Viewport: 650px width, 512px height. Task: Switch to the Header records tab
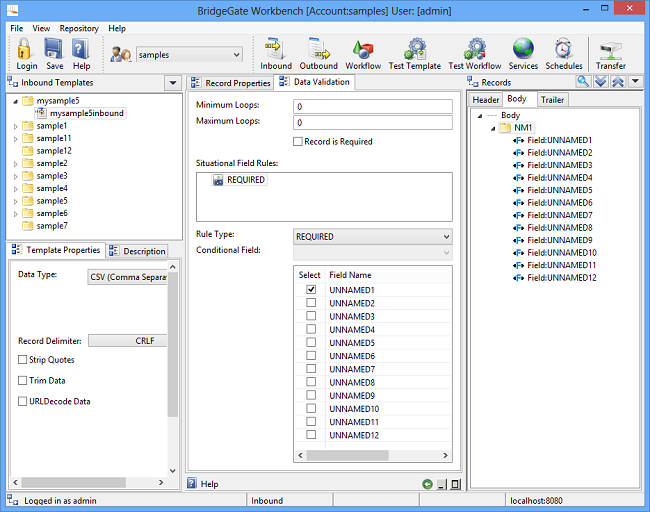(x=485, y=100)
